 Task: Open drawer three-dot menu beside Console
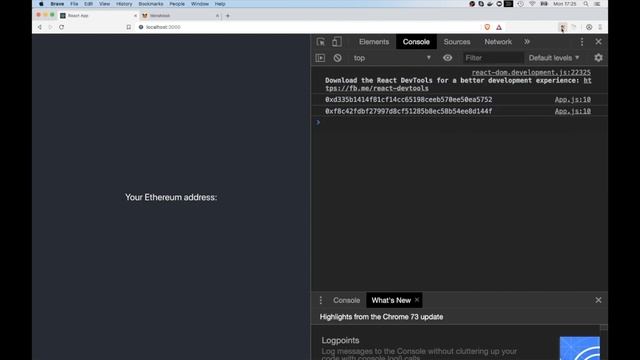pyautogui.click(x=321, y=300)
